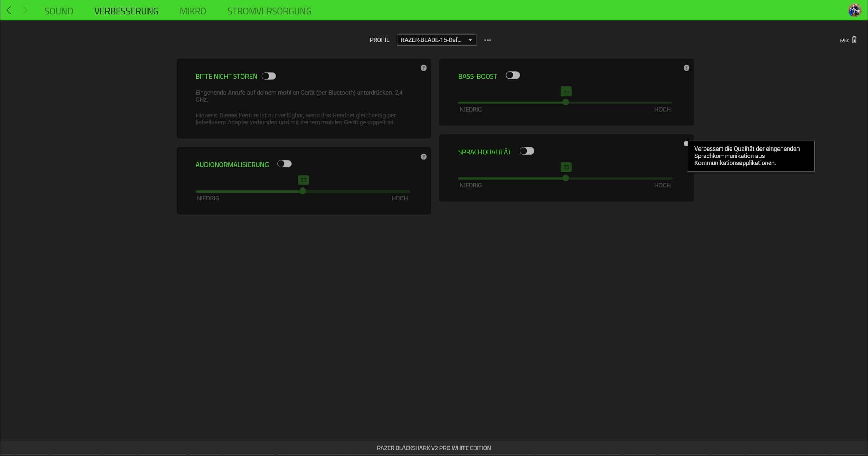This screenshot has height=456, width=868.
Task: Enable the Sprachqualität switch
Action: (527, 151)
